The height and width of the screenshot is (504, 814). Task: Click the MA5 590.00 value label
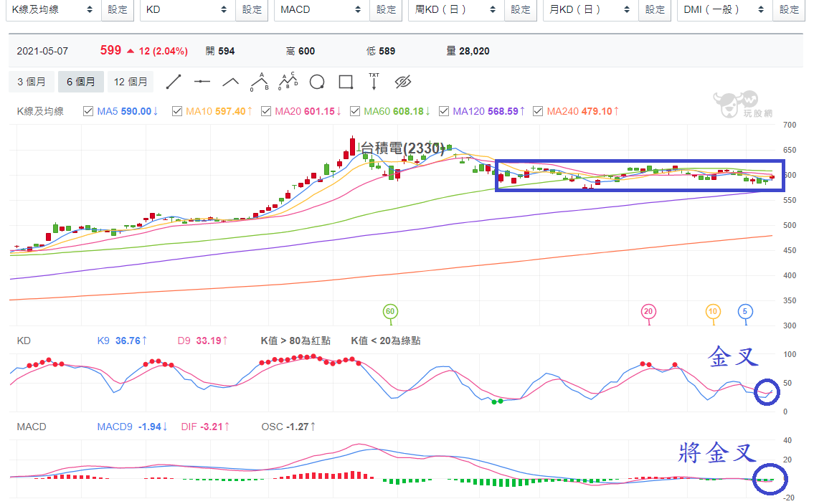click(x=128, y=111)
